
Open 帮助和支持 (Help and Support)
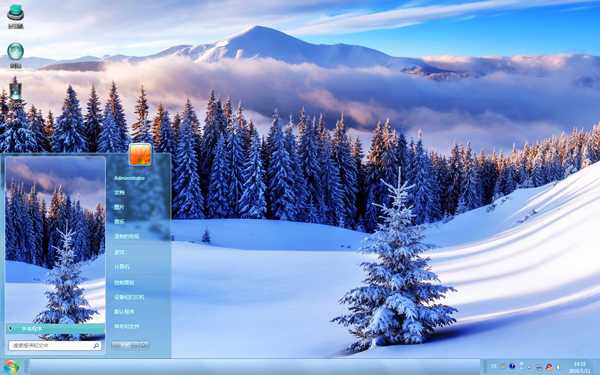[x=127, y=326]
